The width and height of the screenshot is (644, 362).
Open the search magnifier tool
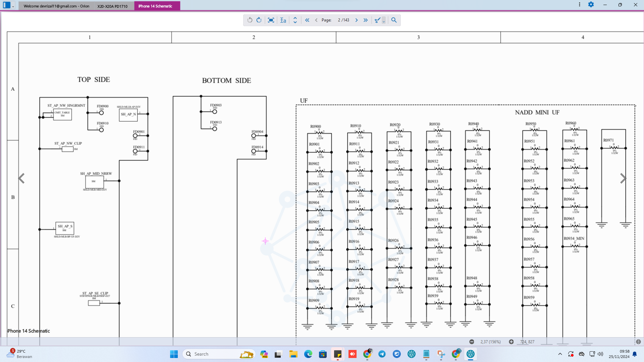point(394,20)
